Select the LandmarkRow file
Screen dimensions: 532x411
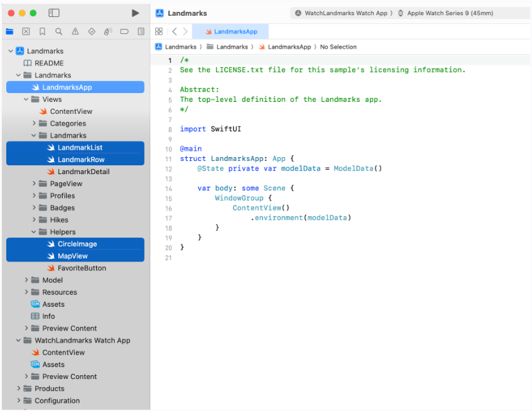click(x=75, y=160)
